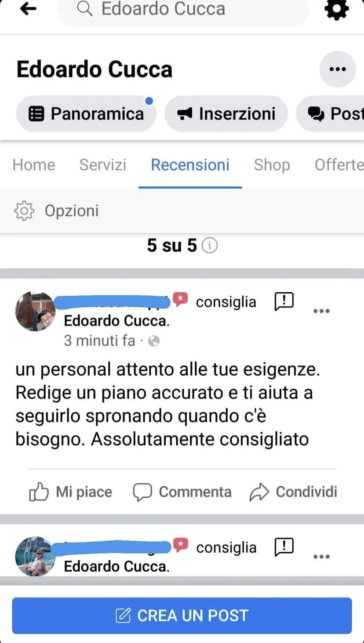364x643 pixels.
Task: Select the Panoramica pill button
Action: 86,114
